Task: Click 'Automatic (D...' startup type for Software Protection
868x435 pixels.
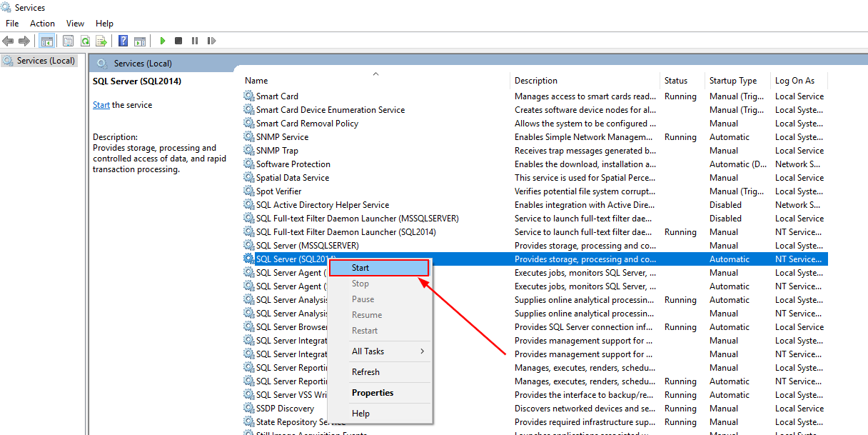Action: tap(739, 164)
